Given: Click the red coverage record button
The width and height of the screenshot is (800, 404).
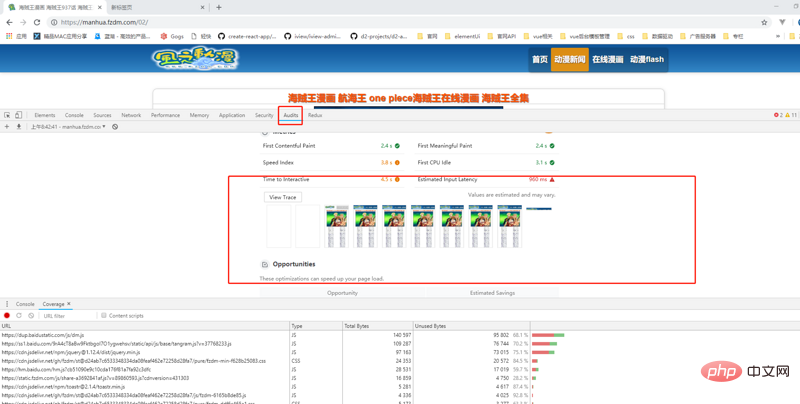Looking at the screenshot, I should coord(7,316).
